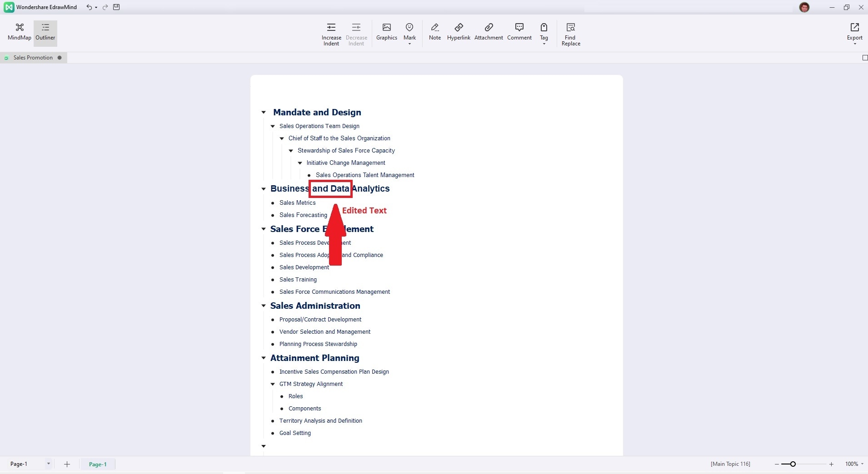Collapse the Business and Data Analytics topic

(264, 189)
